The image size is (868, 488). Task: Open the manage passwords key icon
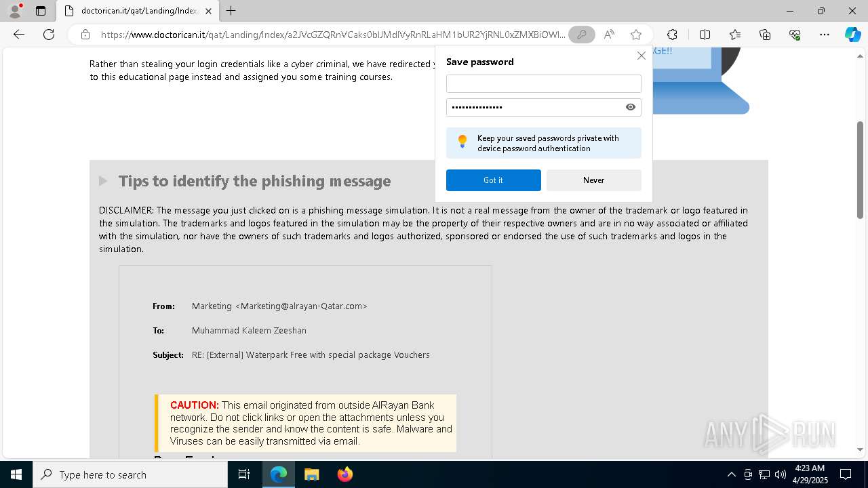point(581,35)
